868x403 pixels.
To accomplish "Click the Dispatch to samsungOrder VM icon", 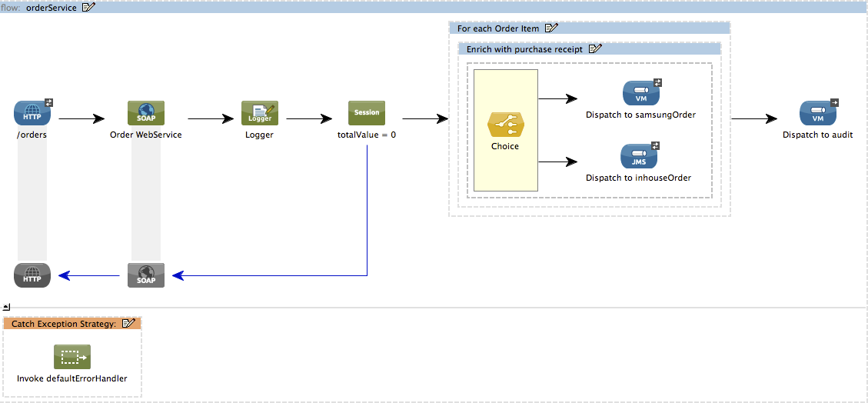I will click(x=640, y=94).
